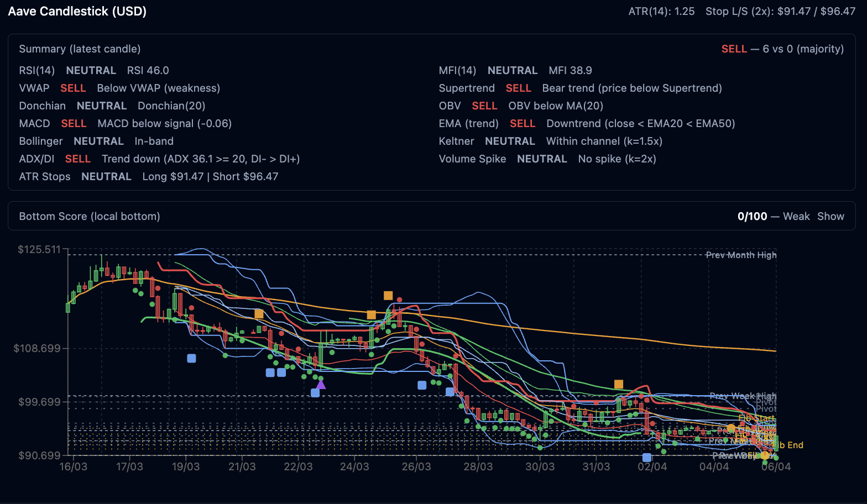Image resolution: width=867 pixels, height=504 pixels.
Task: Select the orange circle marker at the chart's bottom right
Action: coord(765,455)
